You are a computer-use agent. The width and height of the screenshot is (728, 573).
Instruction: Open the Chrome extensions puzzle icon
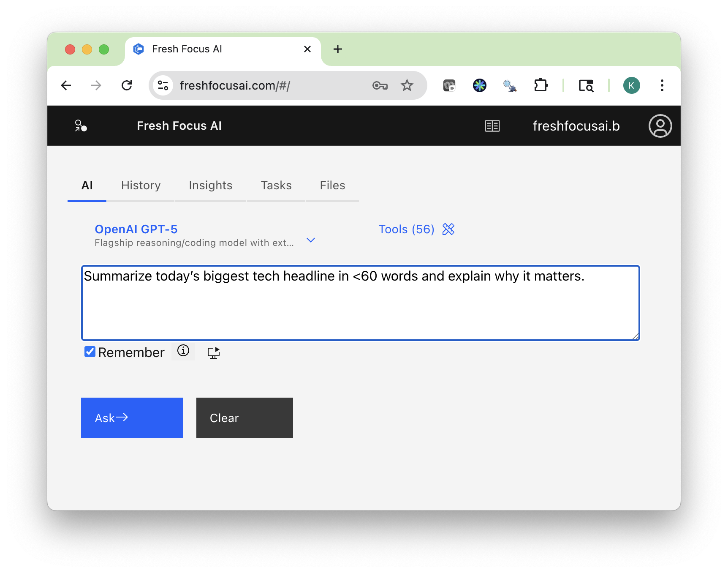[541, 85]
